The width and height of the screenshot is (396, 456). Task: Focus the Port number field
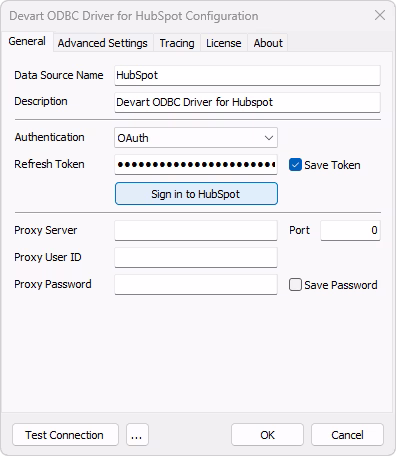350,230
